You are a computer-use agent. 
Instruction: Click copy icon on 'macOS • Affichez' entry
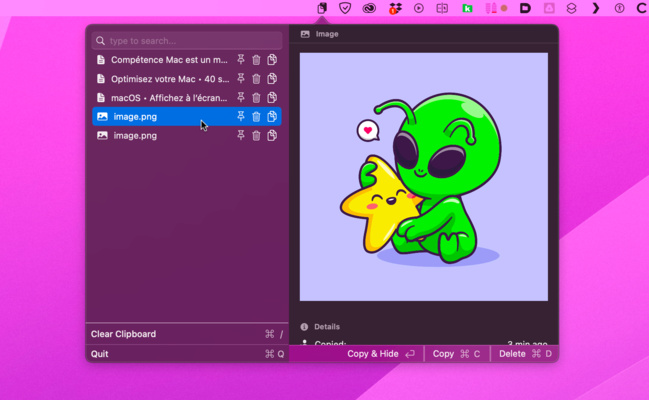click(x=272, y=98)
